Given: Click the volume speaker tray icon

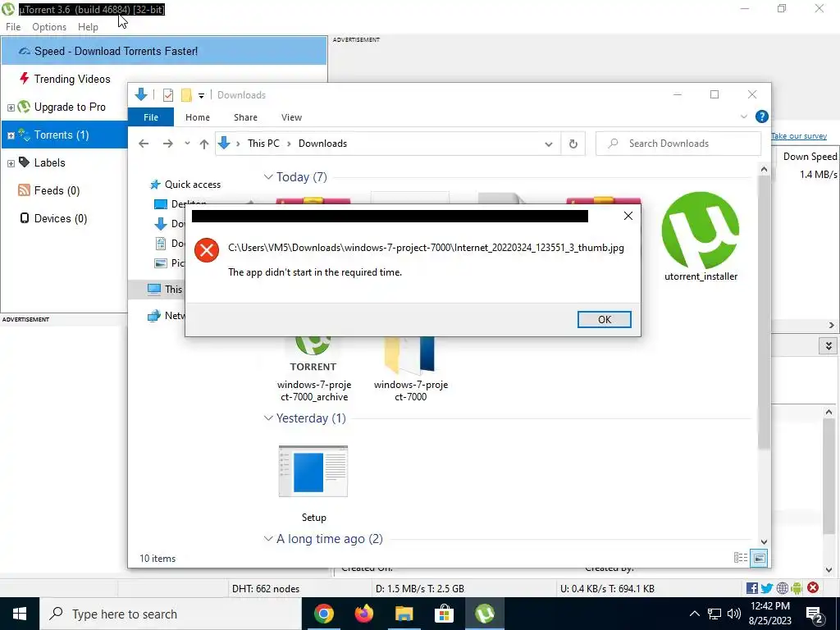Looking at the screenshot, I should tap(734, 614).
